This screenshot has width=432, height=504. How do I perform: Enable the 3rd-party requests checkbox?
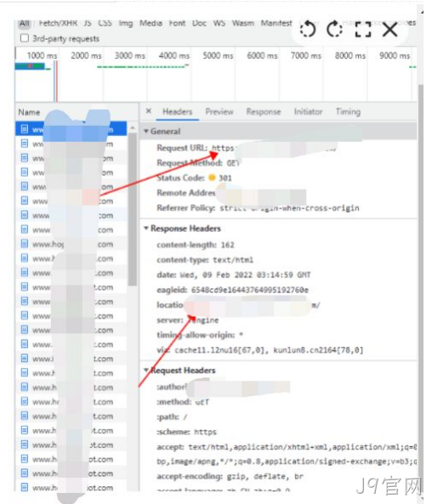click(24, 38)
